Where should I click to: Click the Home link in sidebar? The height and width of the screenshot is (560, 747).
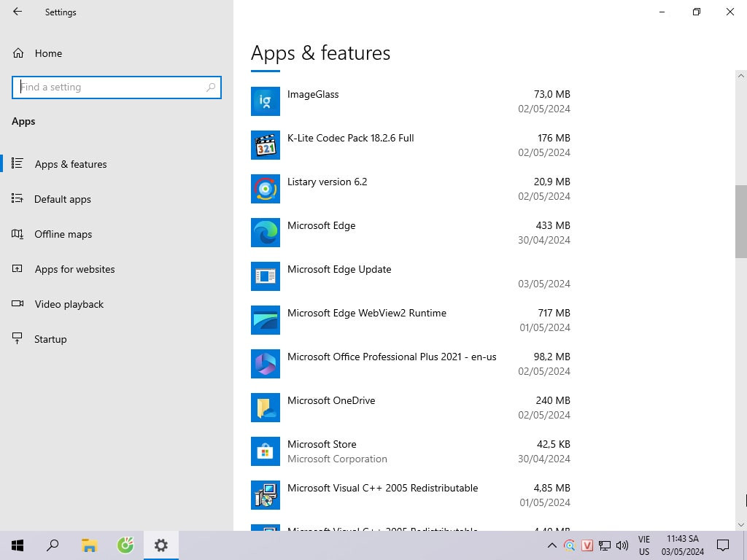tap(48, 53)
